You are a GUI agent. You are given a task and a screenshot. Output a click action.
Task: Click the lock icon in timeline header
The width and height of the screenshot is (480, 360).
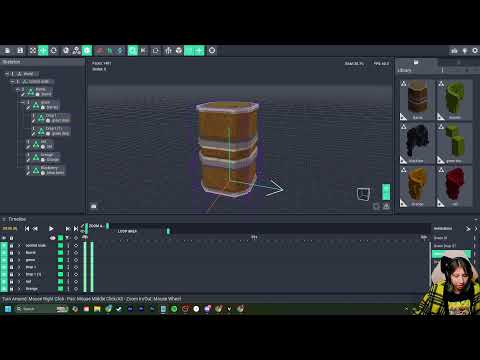tap(11, 238)
